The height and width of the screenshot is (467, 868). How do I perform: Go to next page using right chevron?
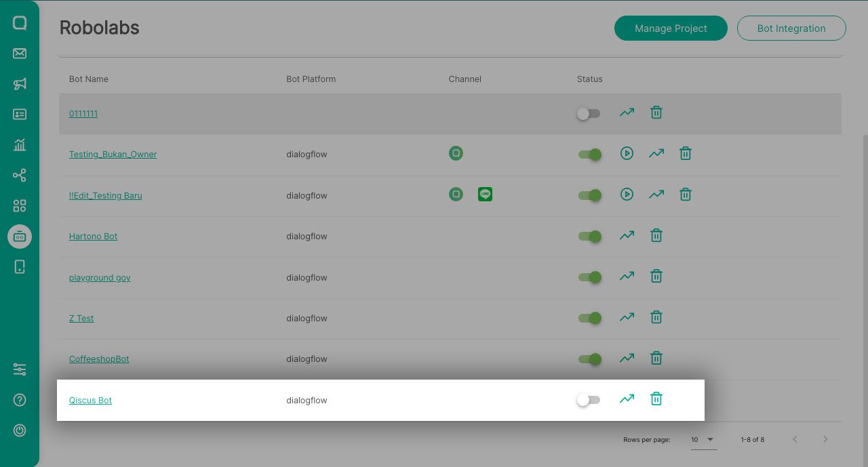(825, 440)
